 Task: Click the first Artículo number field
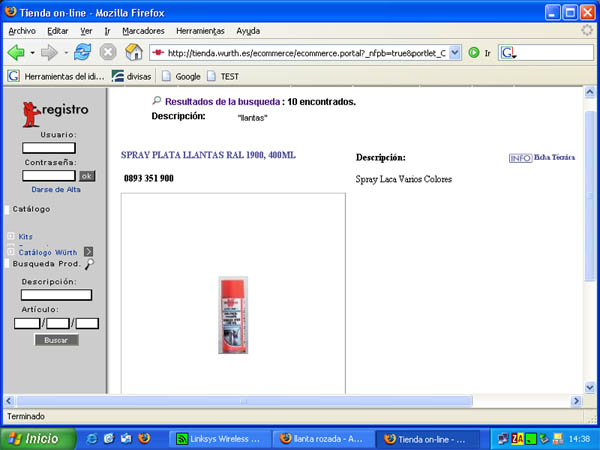coord(27,323)
